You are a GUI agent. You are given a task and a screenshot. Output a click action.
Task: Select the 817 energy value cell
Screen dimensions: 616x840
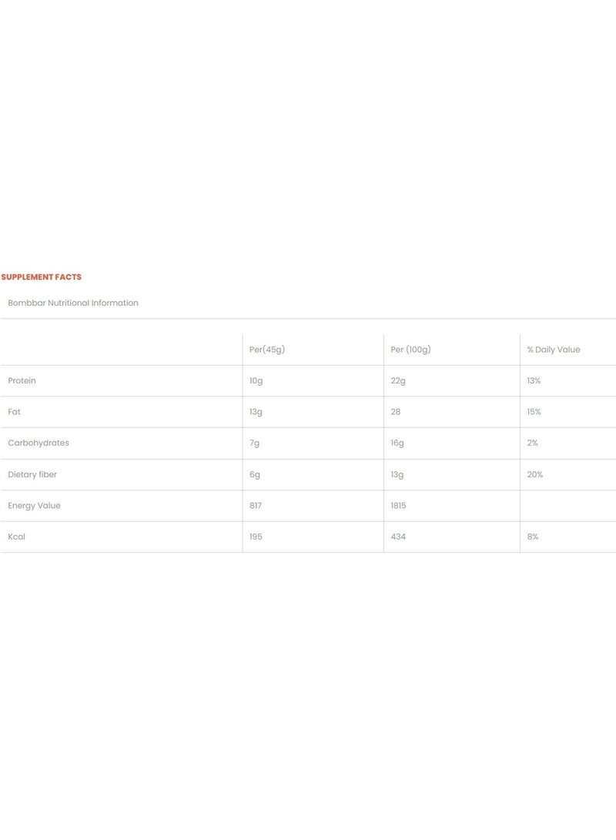click(256, 506)
